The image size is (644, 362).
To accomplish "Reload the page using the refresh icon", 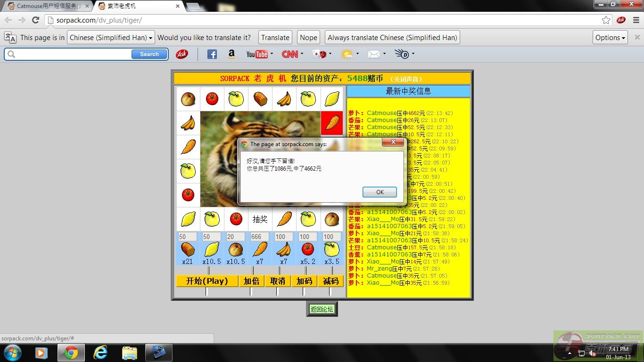I will click(x=35, y=20).
